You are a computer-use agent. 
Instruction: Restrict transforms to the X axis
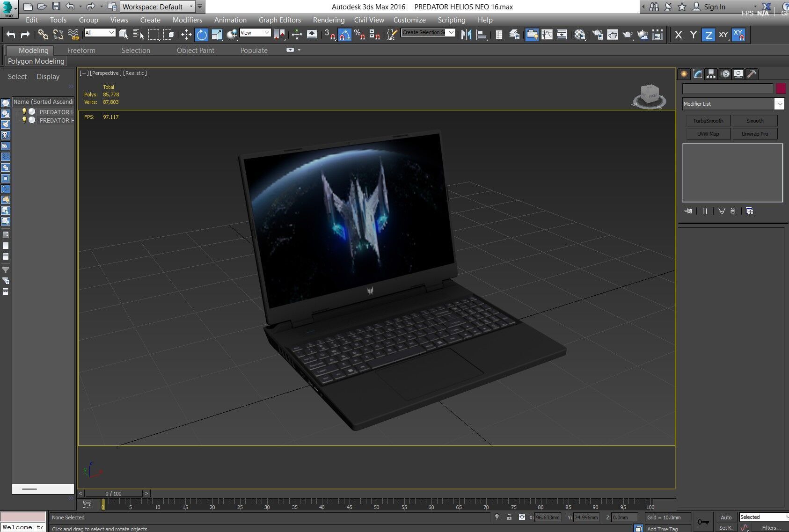click(679, 35)
